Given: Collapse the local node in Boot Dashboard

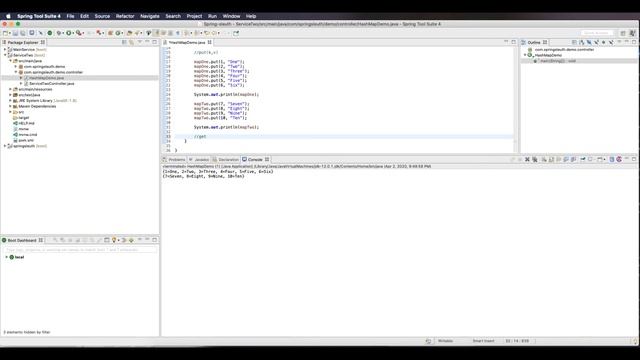Looking at the screenshot, I should coord(6,257).
